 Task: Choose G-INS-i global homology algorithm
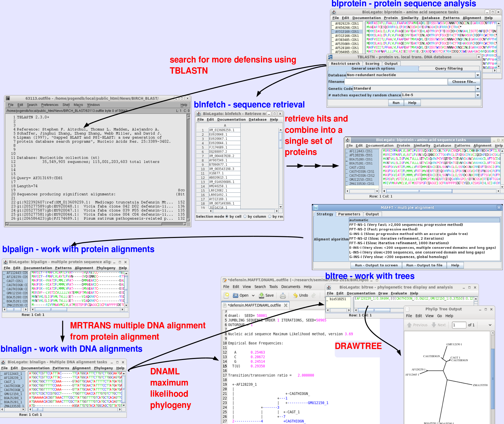point(424,257)
